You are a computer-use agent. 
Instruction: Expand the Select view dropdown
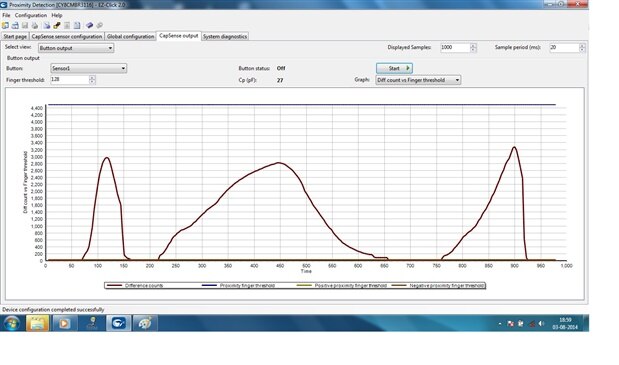pos(76,48)
